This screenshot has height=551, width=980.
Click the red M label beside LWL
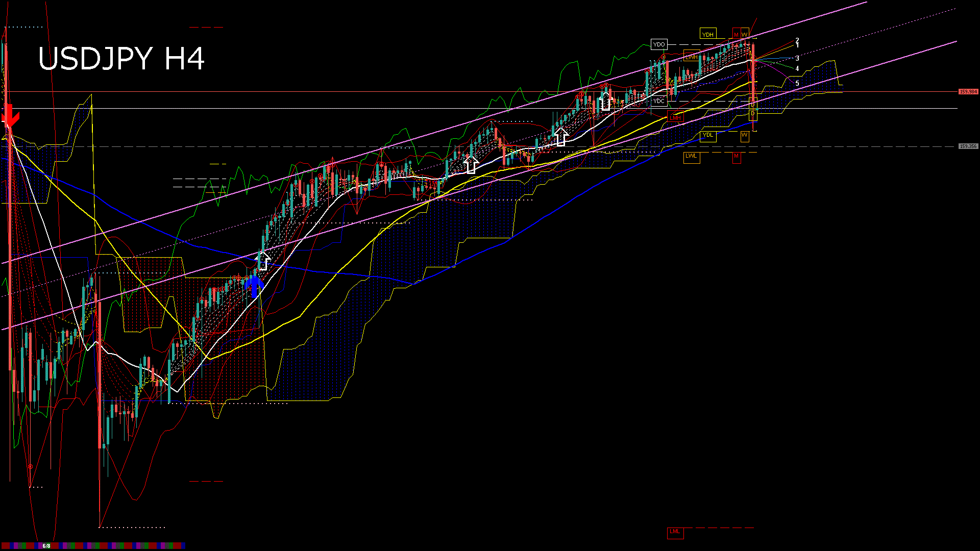737,157
